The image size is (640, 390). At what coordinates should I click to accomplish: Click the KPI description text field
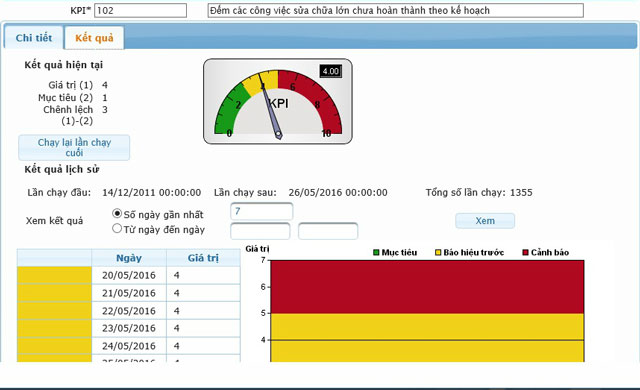tap(396, 11)
